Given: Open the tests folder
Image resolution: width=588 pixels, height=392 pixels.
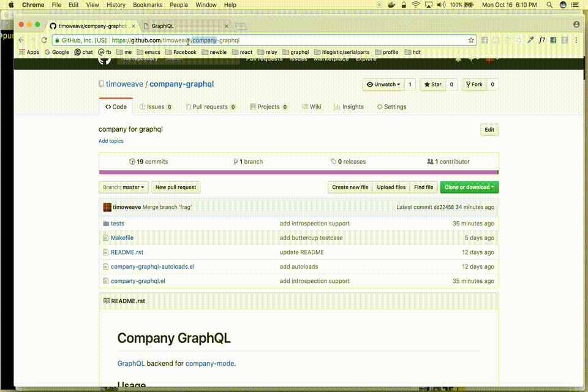Looking at the screenshot, I should (x=118, y=223).
